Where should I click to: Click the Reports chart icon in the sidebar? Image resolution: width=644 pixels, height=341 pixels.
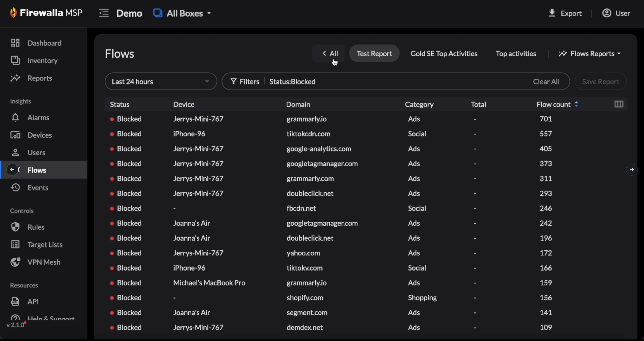(x=15, y=78)
